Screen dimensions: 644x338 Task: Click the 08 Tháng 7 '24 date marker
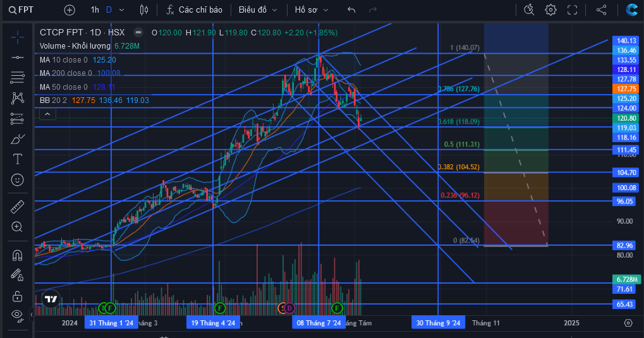pos(319,323)
